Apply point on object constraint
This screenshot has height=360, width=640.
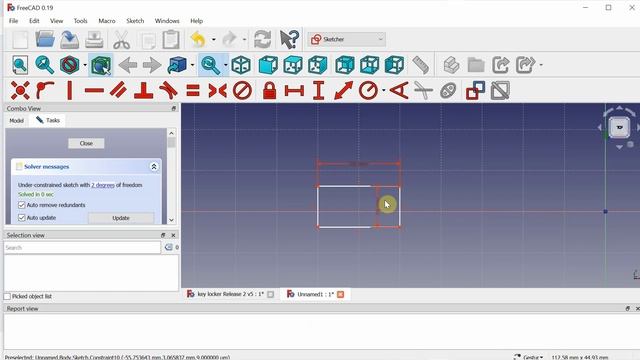[45, 90]
